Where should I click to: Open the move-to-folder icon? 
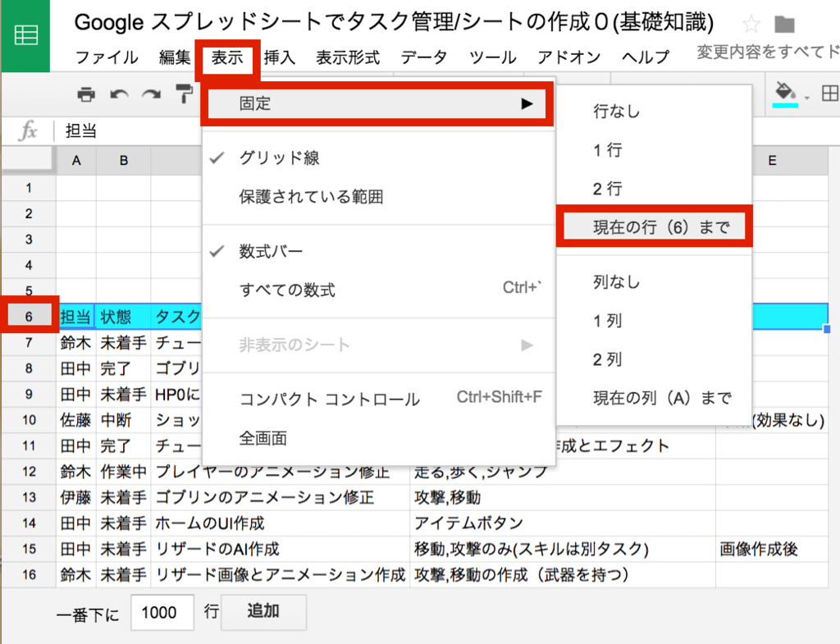point(784,24)
